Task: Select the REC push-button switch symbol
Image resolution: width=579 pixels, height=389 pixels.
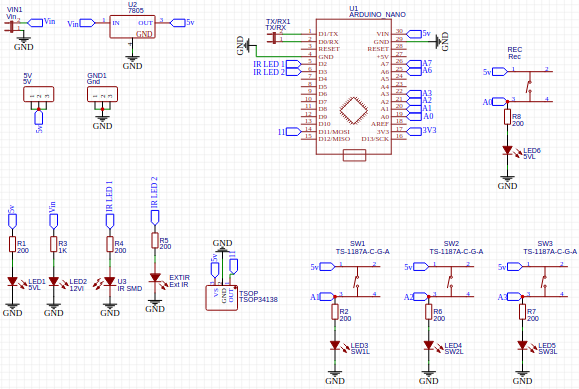Action: click(x=530, y=86)
